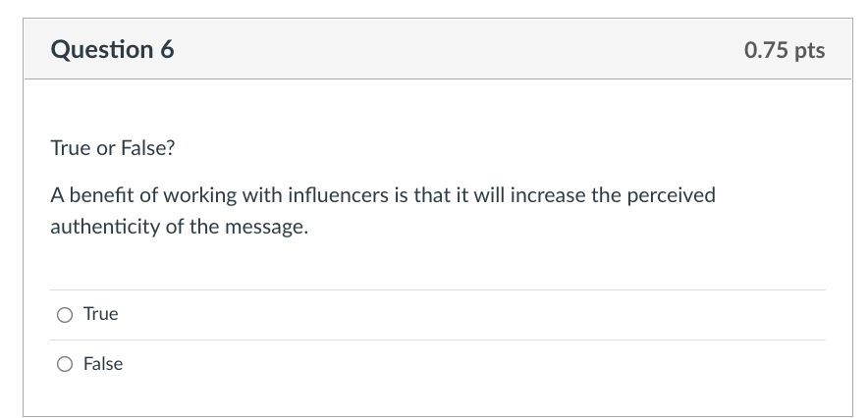
Task: Click the "Question 6" heading
Action: (112, 49)
